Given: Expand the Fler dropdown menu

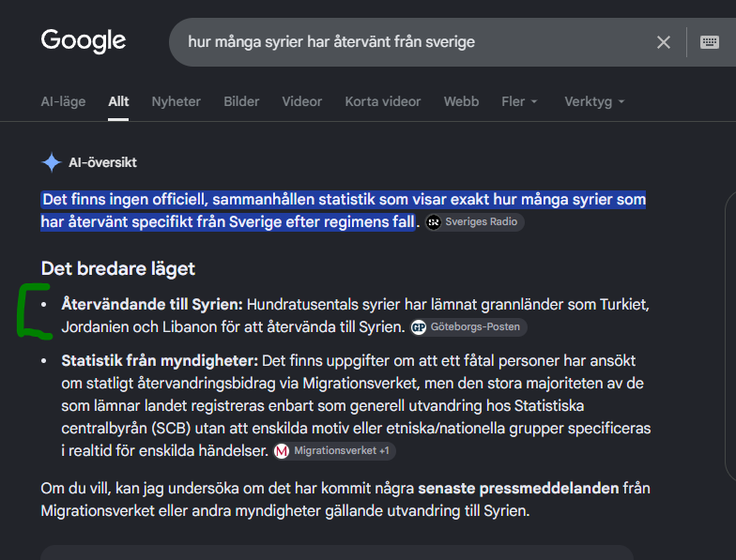Looking at the screenshot, I should pyautogui.click(x=519, y=101).
